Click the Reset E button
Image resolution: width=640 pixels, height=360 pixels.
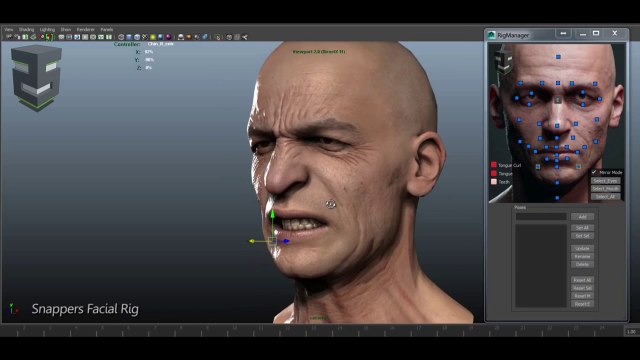pyautogui.click(x=582, y=304)
